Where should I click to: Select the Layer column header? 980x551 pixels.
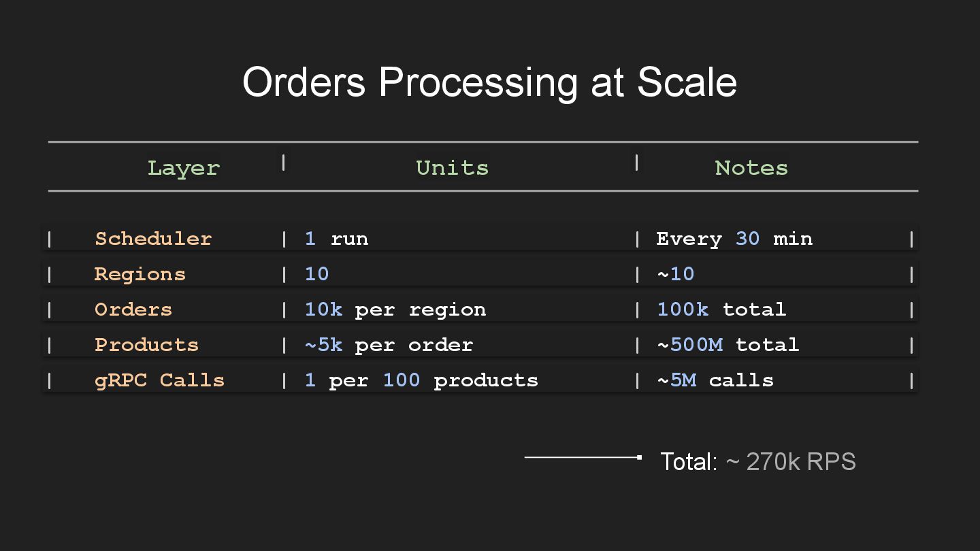tap(184, 167)
